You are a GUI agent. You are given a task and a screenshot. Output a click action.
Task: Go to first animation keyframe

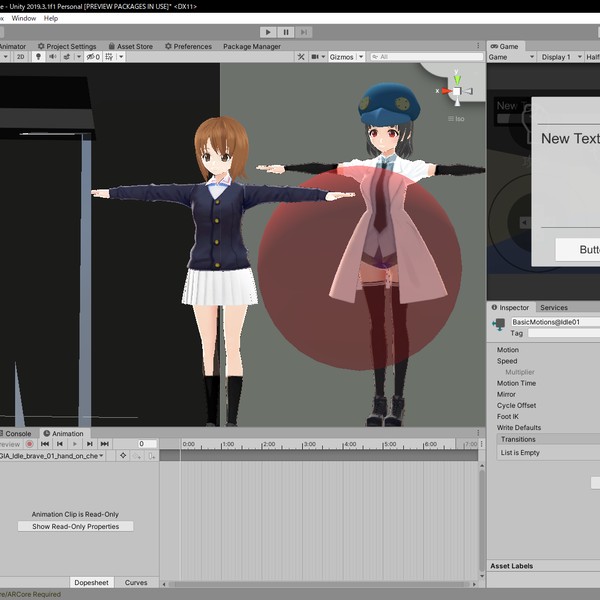45,444
